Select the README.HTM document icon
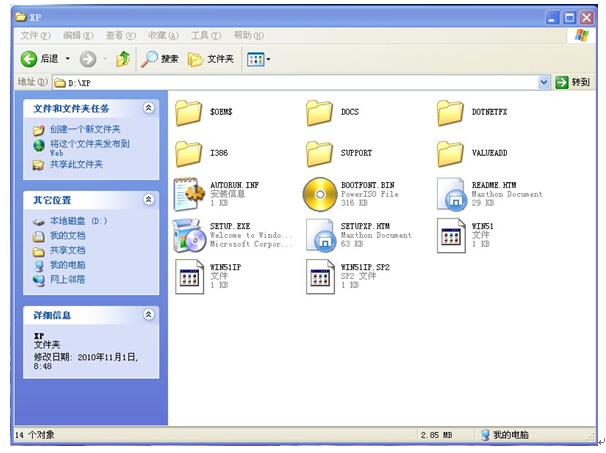 coord(451,194)
